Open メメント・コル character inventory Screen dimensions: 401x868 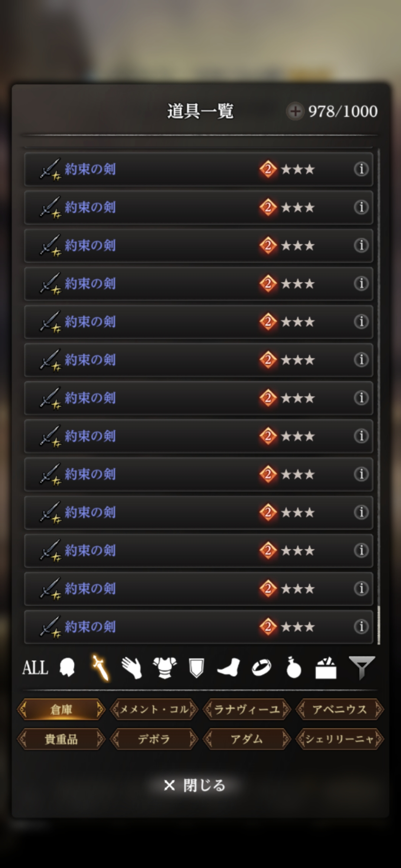coord(154,710)
